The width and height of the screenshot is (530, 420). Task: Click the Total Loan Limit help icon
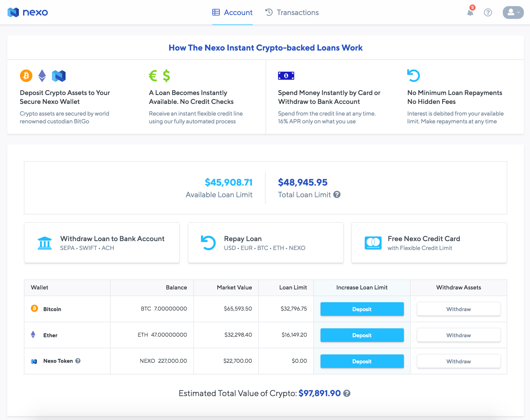(x=337, y=194)
